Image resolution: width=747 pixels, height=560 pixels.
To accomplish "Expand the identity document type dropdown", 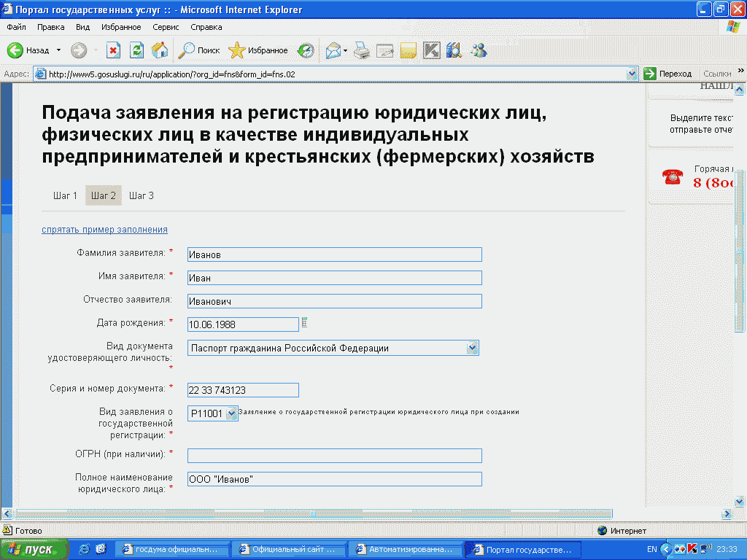I will click(x=473, y=348).
